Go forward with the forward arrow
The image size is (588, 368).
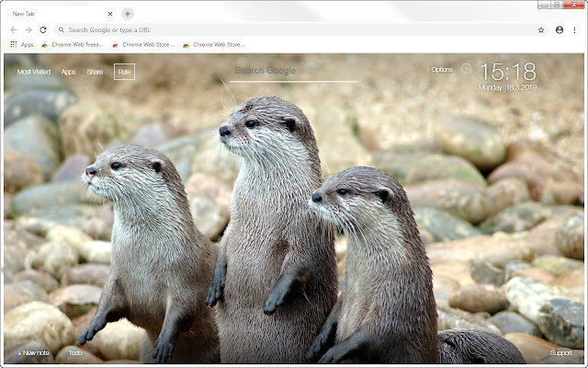coord(28,30)
